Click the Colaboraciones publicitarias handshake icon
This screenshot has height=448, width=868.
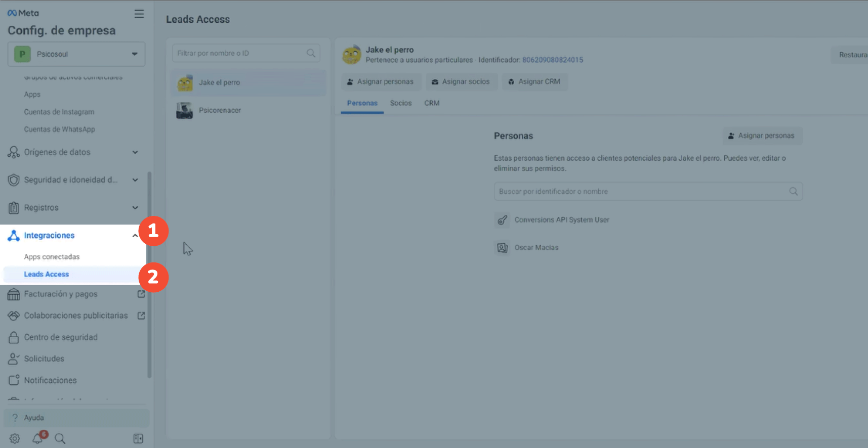(x=14, y=316)
